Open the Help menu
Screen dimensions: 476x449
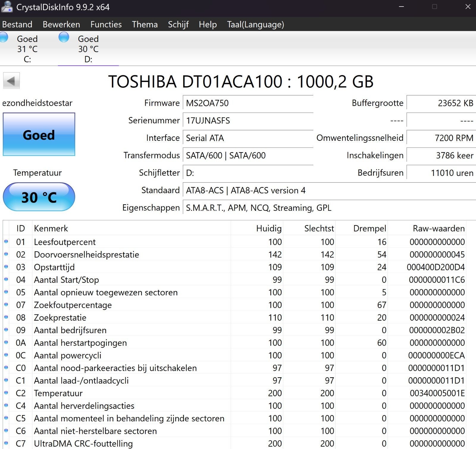tap(208, 24)
